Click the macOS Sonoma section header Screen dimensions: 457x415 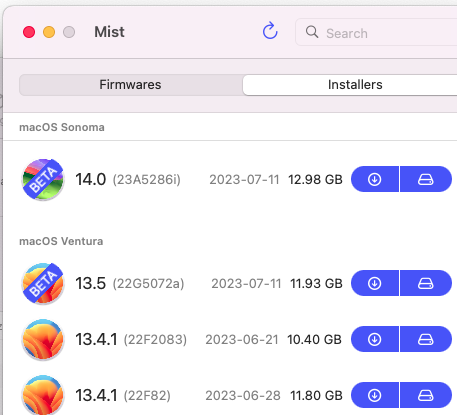[62, 127]
